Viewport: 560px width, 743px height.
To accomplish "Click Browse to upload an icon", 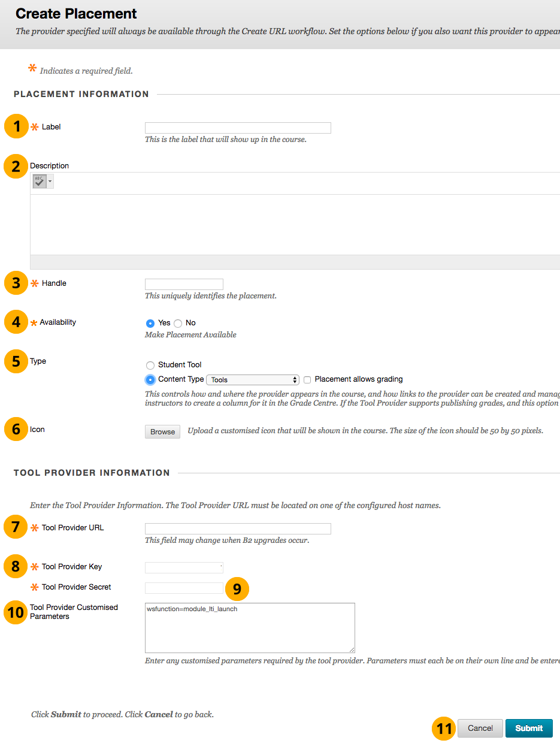I will click(x=162, y=432).
